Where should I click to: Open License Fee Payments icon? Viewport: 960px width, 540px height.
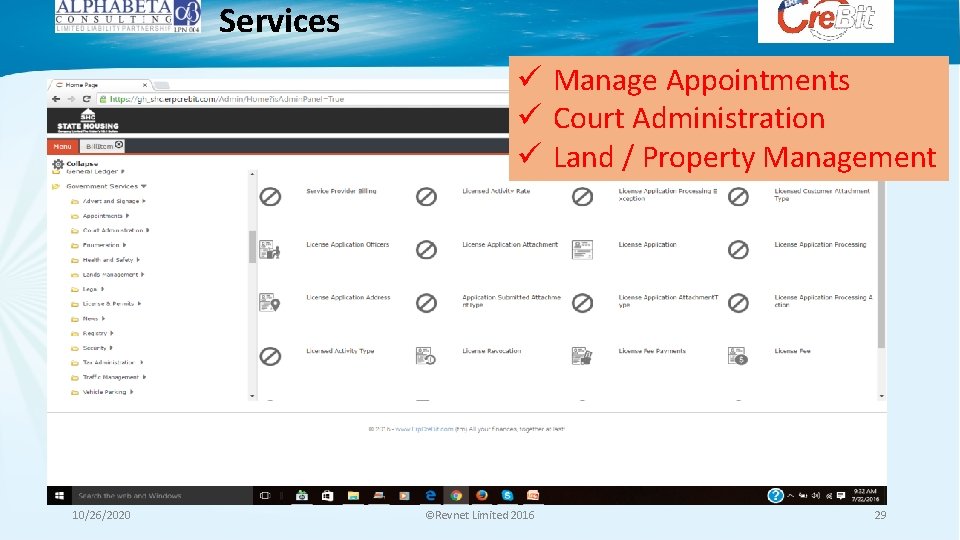coord(582,356)
